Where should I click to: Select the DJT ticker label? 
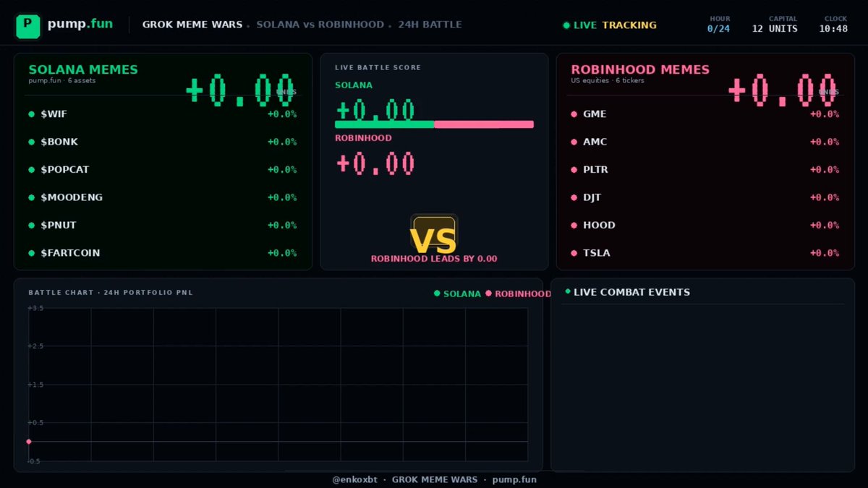(x=592, y=197)
